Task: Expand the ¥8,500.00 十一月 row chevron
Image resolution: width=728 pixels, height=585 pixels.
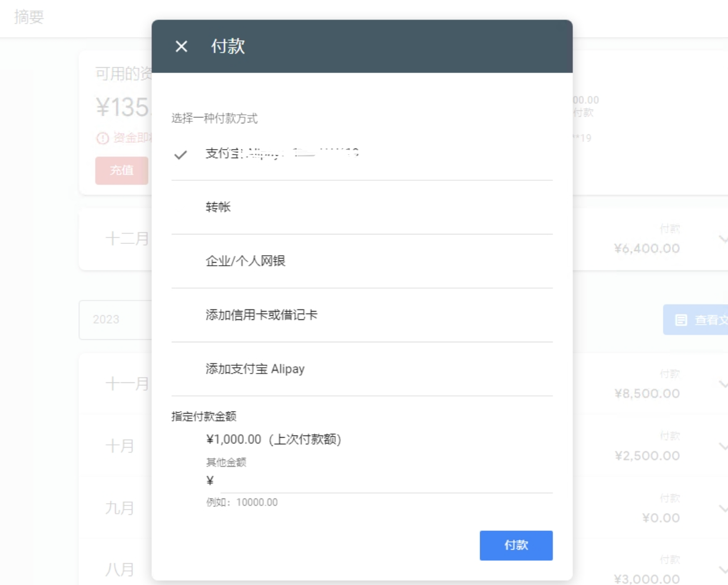Action: 723,384
